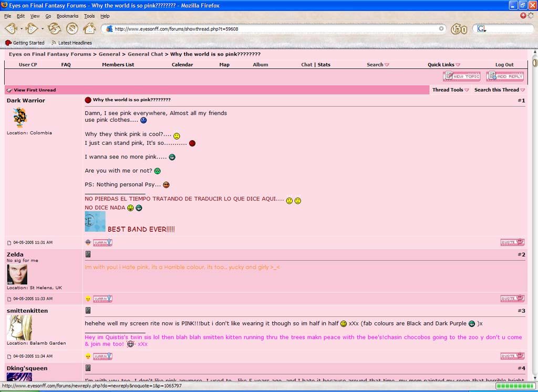The height and width of the screenshot is (392, 538).
Task: Go back using the heart-shaped Back button
Action: (11, 28)
